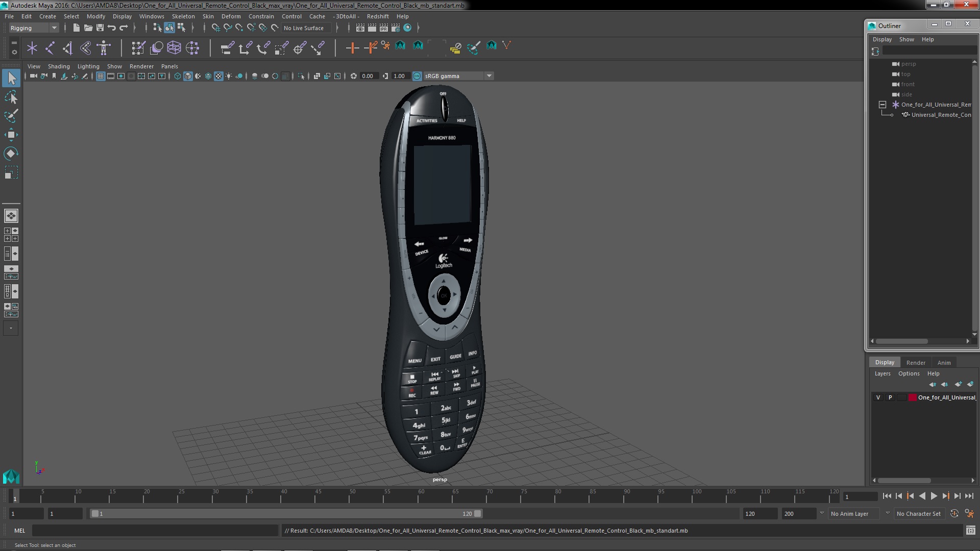The height and width of the screenshot is (551, 980).
Task: Click the Snap to grids magnet icon
Action: point(215,28)
